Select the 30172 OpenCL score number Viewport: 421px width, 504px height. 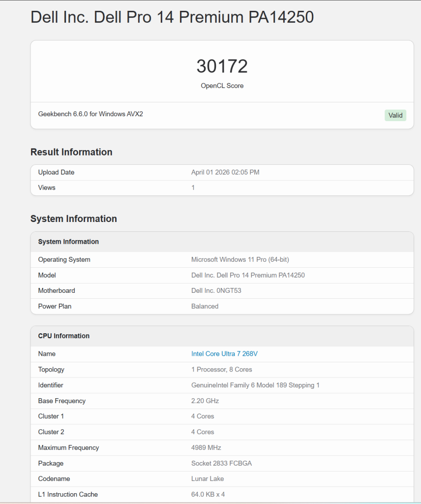click(222, 66)
